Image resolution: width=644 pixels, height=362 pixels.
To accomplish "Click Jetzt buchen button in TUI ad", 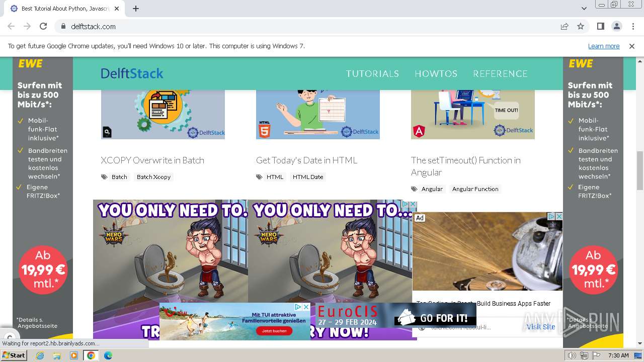I will (x=274, y=331).
